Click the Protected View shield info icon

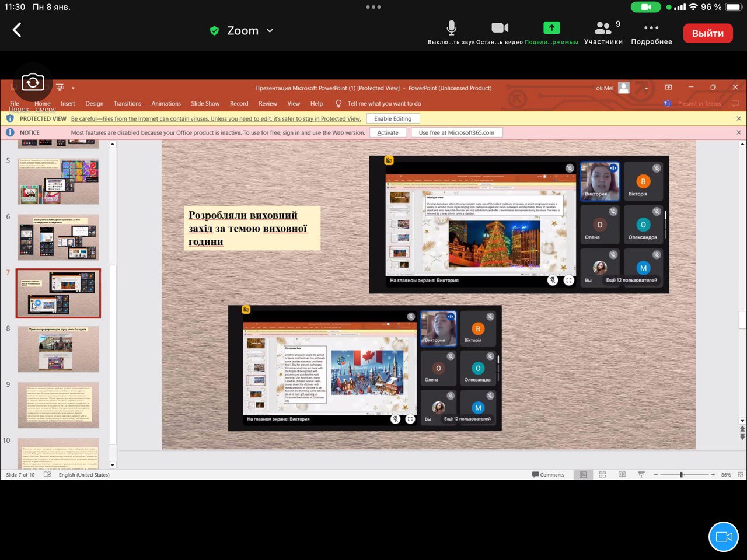pos(10,118)
